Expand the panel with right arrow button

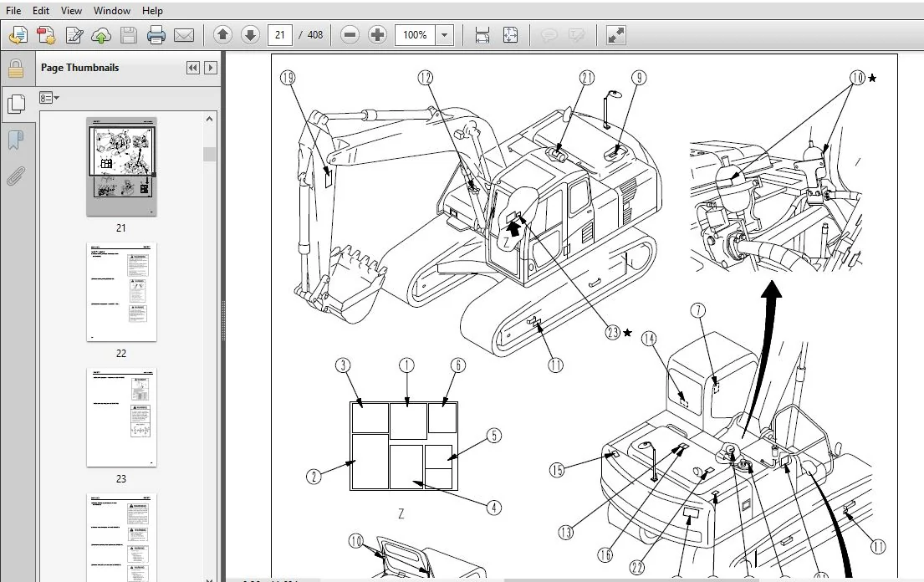coord(211,68)
